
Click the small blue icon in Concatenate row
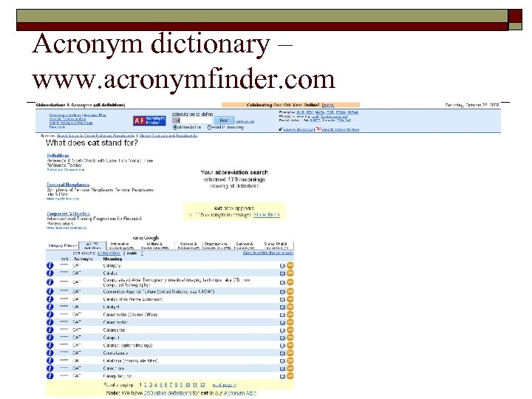pyautogui.click(x=282, y=353)
